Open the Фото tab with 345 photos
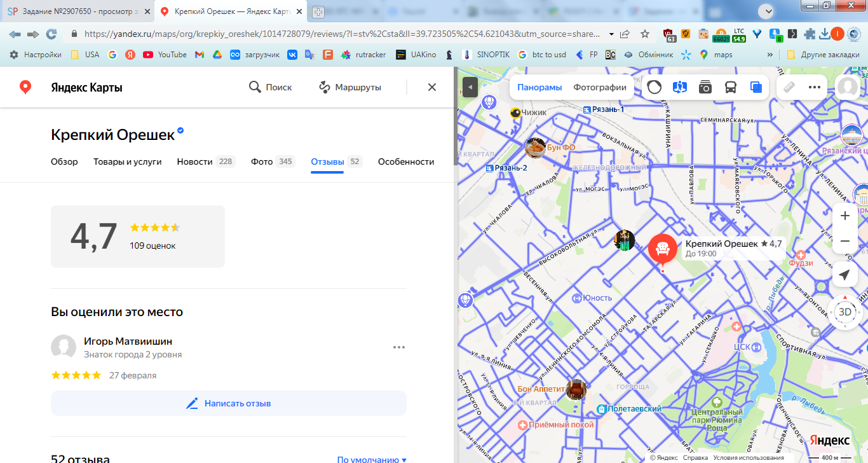The image size is (868, 463). (x=273, y=162)
